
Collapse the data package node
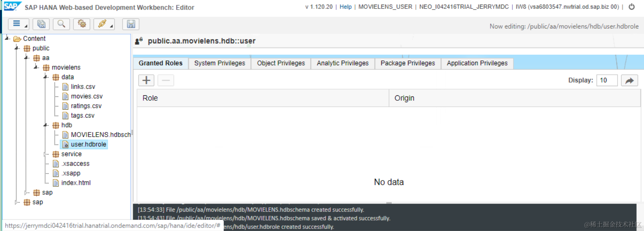(x=45, y=77)
